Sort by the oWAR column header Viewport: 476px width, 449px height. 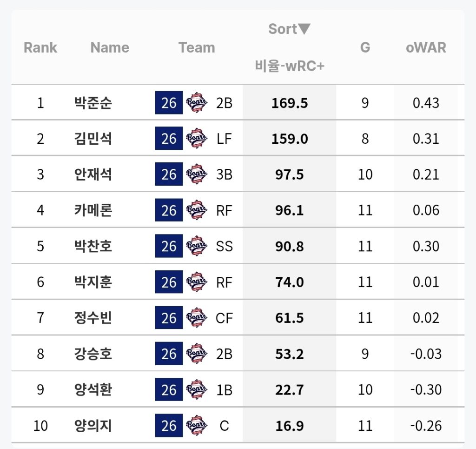tap(425, 47)
